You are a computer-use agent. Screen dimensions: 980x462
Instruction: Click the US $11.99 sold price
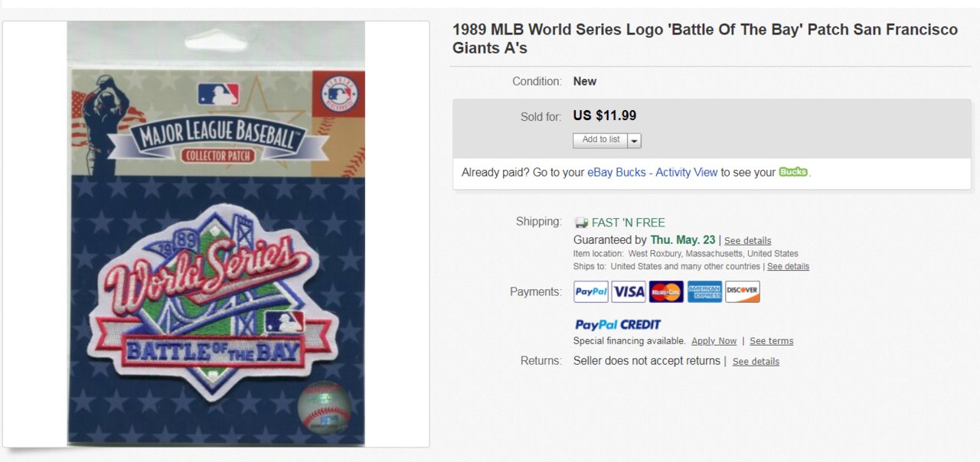[x=605, y=116]
